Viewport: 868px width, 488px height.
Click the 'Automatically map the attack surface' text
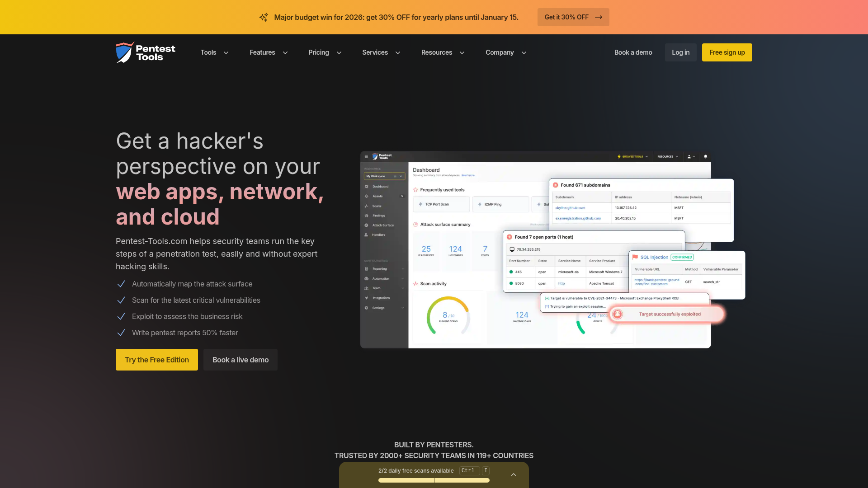(x=192, y=284)
